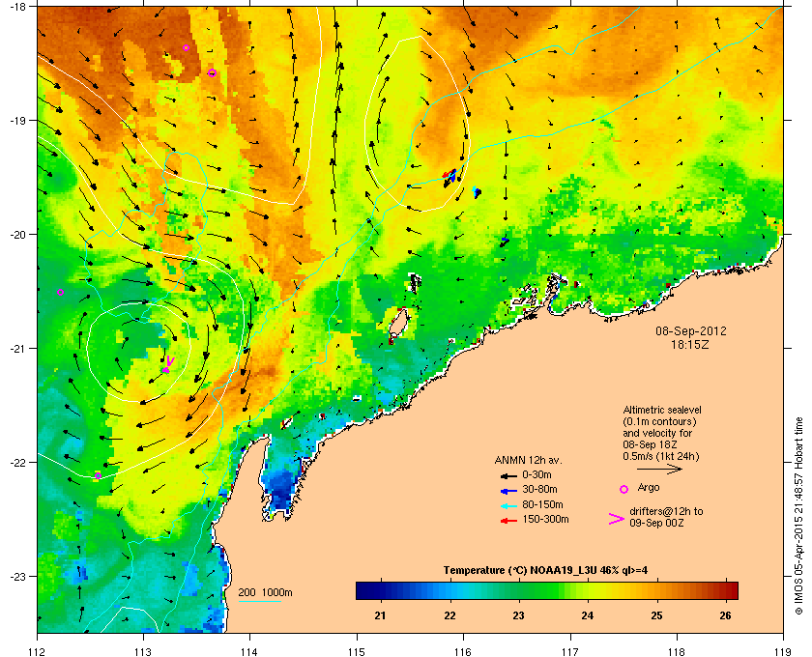
Task: Click the '200 1000m' isobath label
Action: coord(265,592)
